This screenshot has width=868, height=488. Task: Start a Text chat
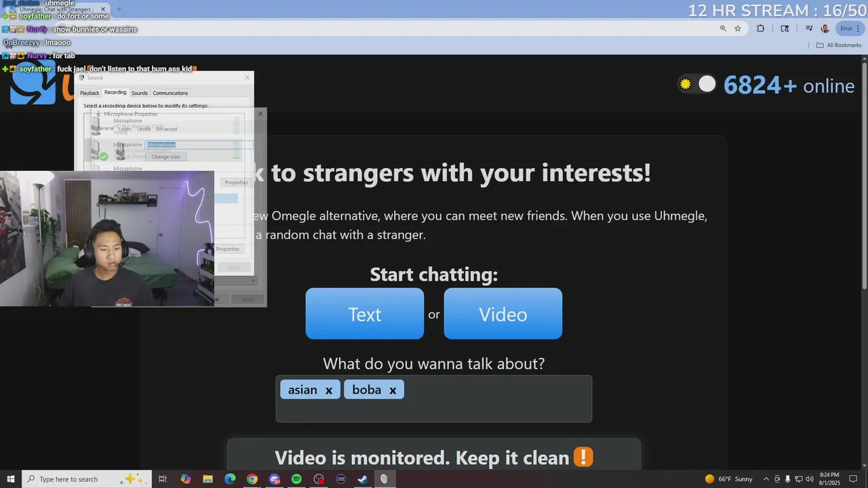(x=365, y=314)
